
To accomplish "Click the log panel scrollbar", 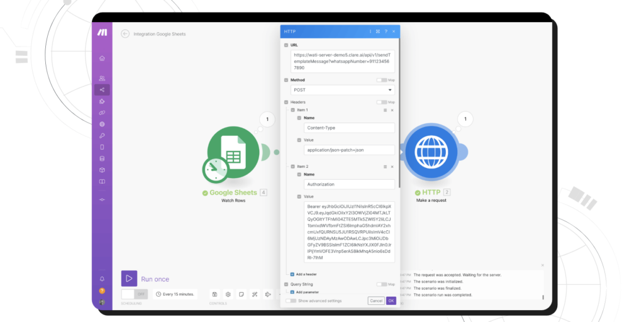I will (x=543, y=297).
